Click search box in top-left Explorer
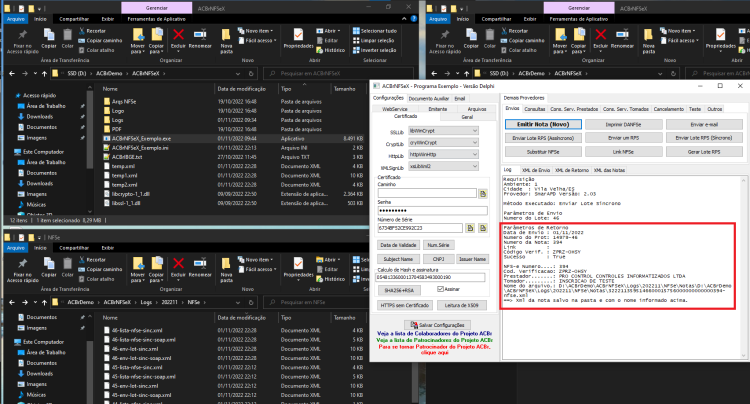The image size is (750, 404). tap(340, 74)
